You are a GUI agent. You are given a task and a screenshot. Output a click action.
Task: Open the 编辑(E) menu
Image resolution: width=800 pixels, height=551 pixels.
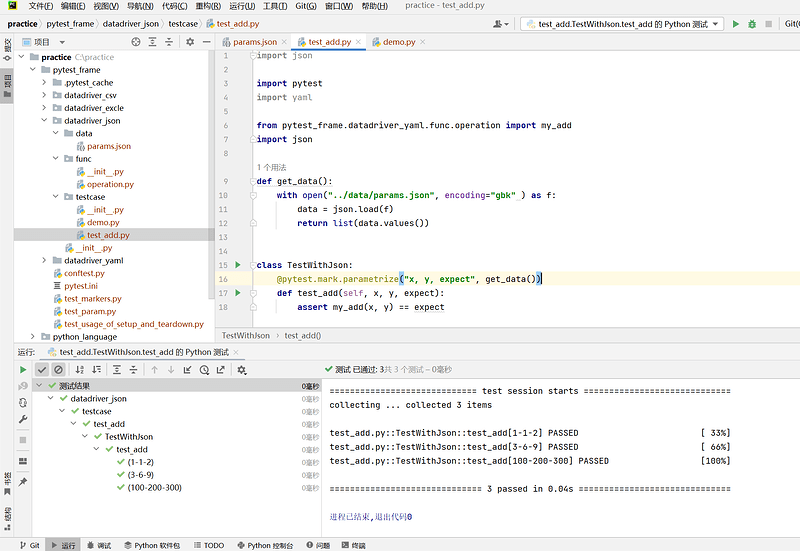[73, 6]
